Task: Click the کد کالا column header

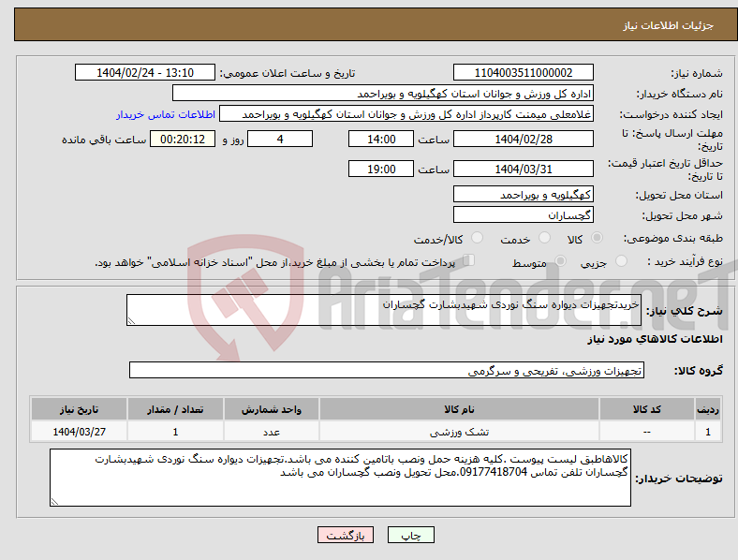Action: [x=647, y=409]
